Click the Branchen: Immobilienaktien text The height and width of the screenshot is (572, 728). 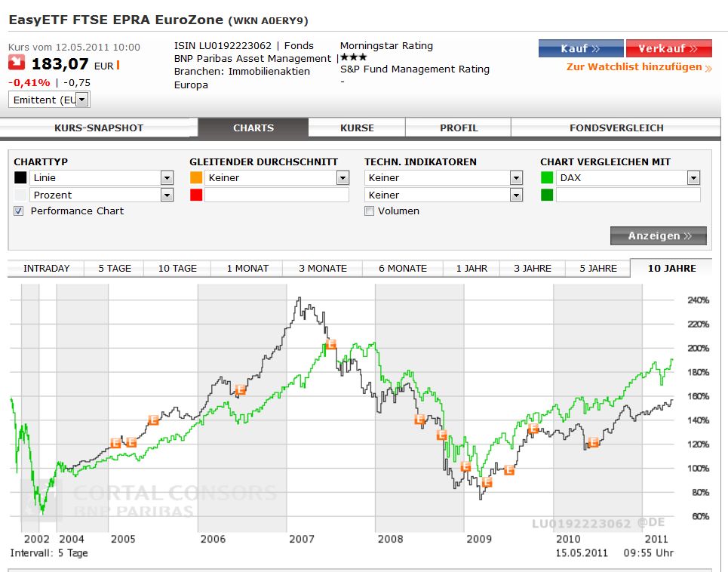(242, 72)
